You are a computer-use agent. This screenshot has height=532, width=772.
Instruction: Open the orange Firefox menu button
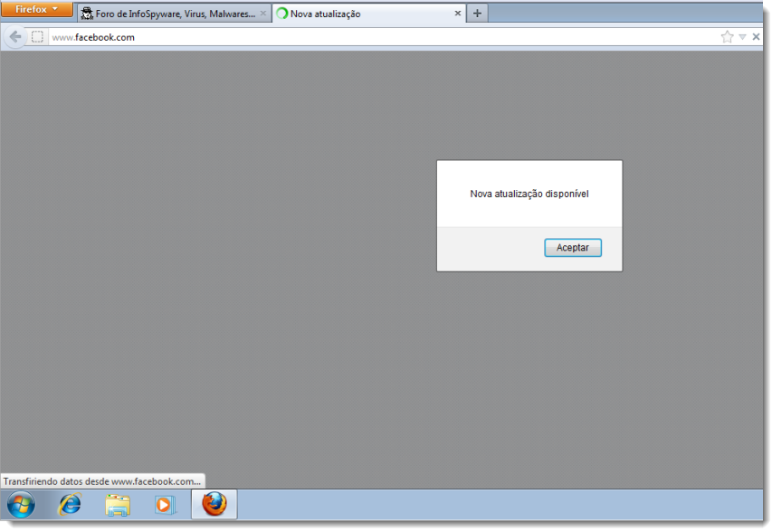[37, 9]
